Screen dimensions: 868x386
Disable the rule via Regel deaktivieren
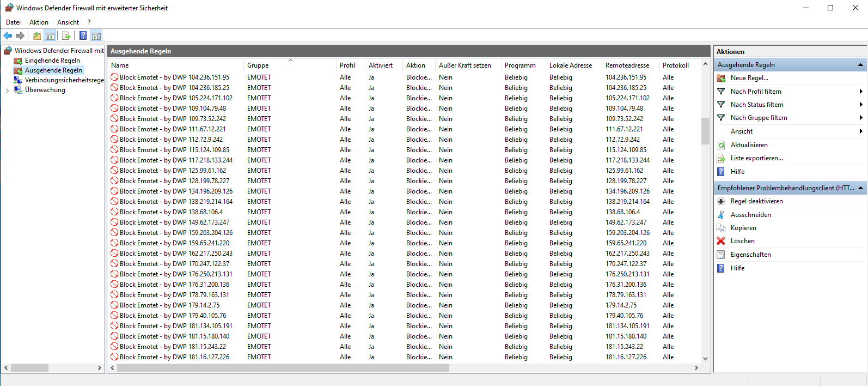click(x=756, y=201)
